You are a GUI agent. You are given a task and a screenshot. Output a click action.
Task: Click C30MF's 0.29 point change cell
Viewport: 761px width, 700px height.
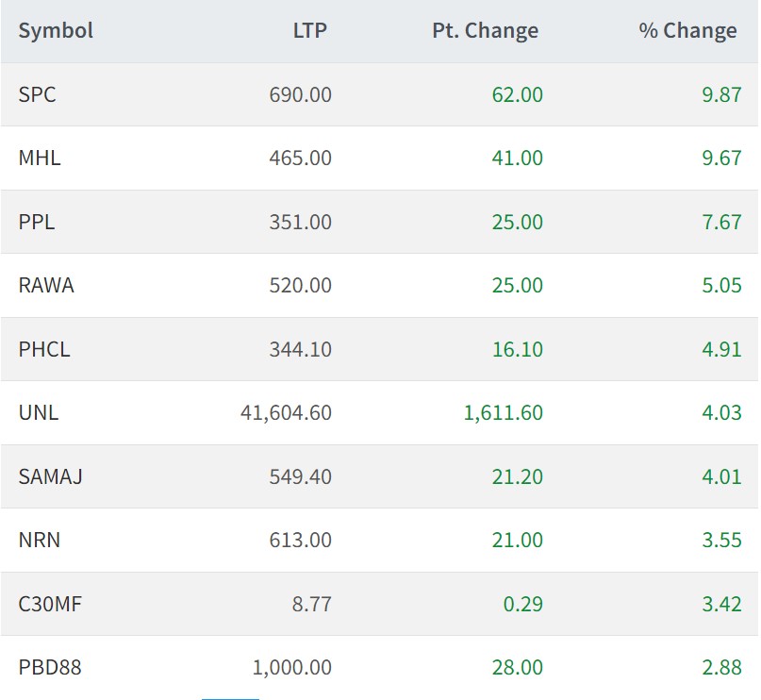pos(522,604)
